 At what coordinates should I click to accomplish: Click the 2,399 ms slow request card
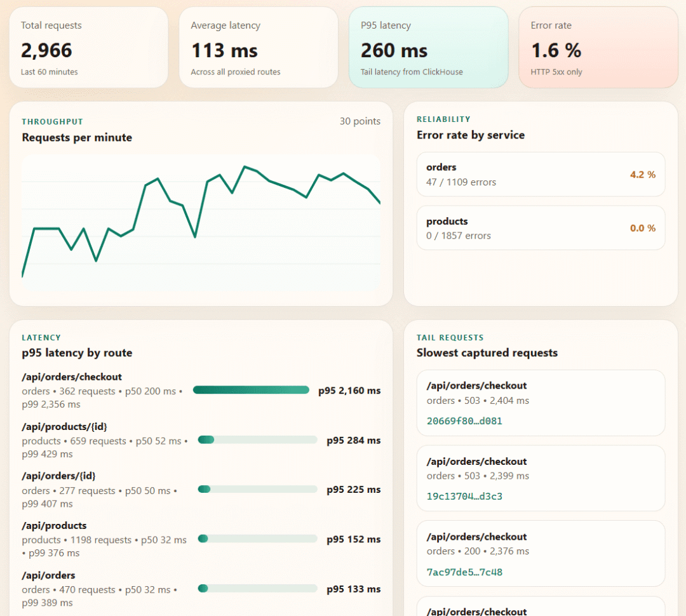[x=541, y=478]
